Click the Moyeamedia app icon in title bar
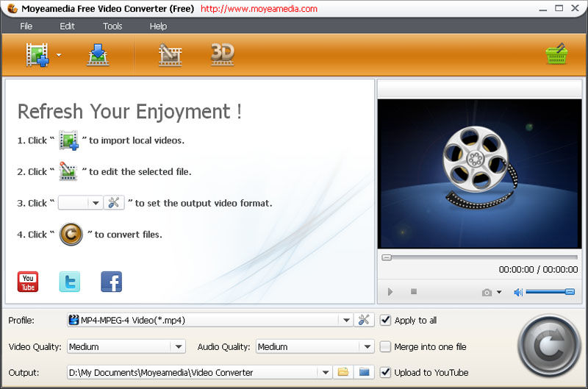 click(x=12, y=8)
